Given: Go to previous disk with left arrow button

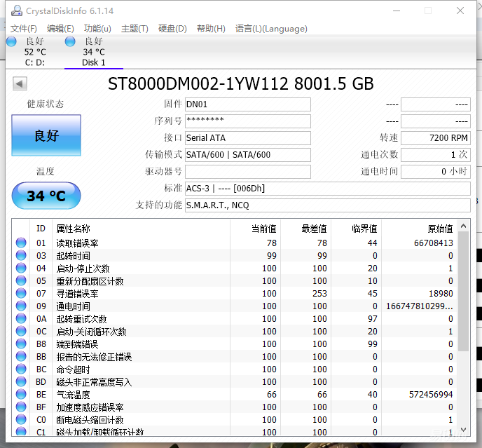Looking at the screenshot, I should [x=20, y=83].
